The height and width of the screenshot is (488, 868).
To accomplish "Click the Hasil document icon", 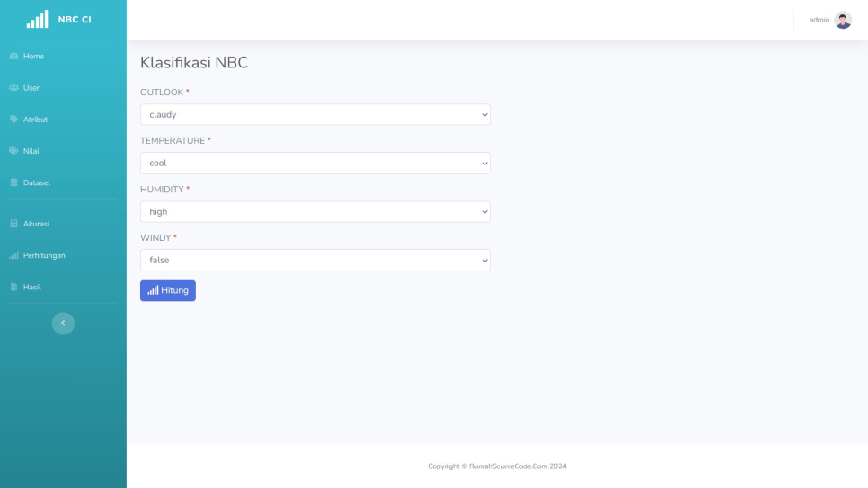I will pos(13,287).
